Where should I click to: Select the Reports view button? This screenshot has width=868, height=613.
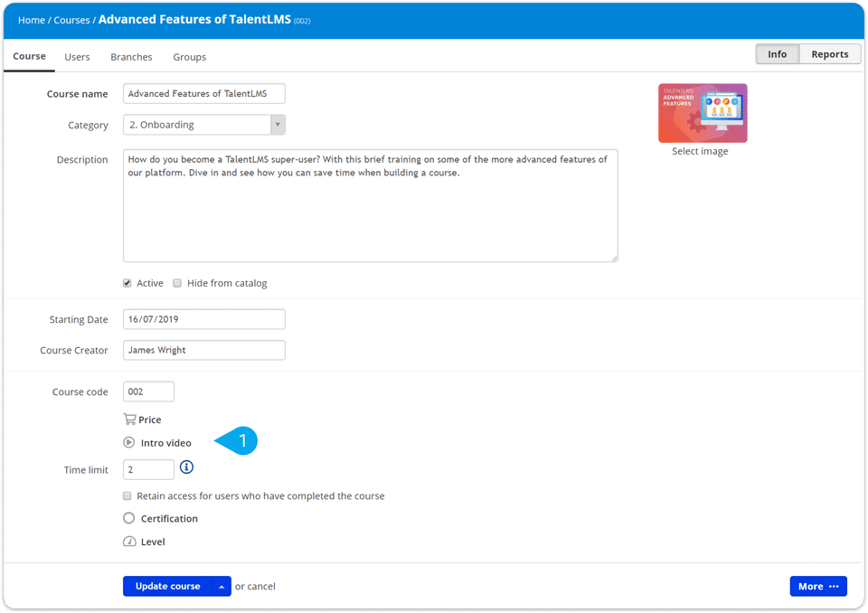tap(830, 54)
